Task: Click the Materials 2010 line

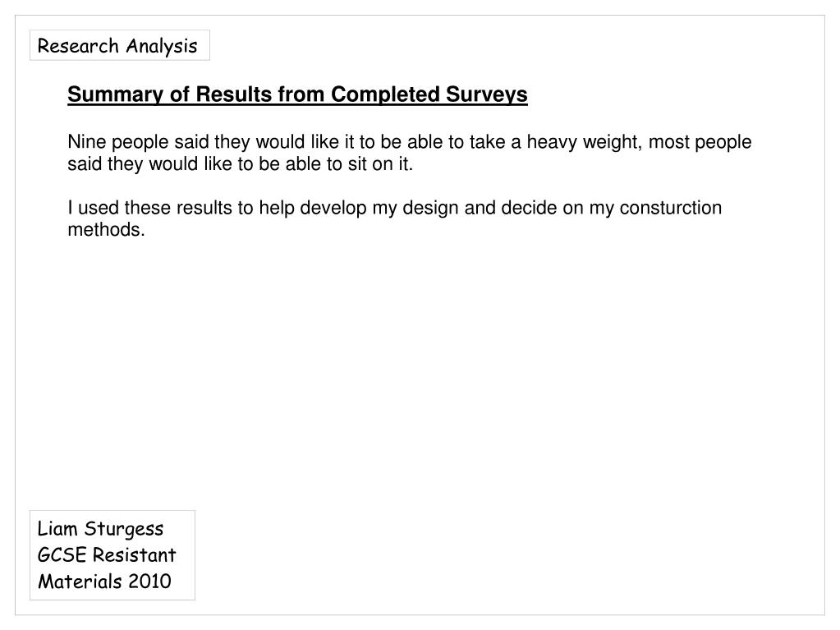Action: tap(104, 582)
